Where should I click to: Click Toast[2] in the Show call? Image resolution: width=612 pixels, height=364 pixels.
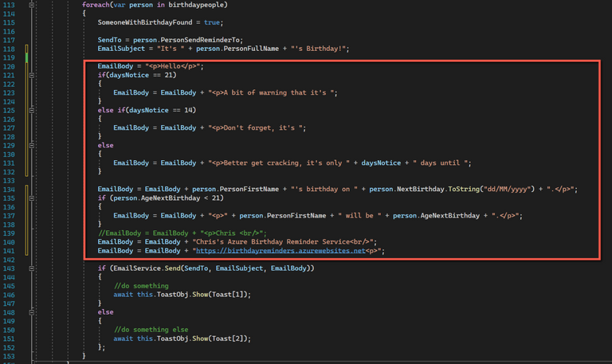coord(231,338)
